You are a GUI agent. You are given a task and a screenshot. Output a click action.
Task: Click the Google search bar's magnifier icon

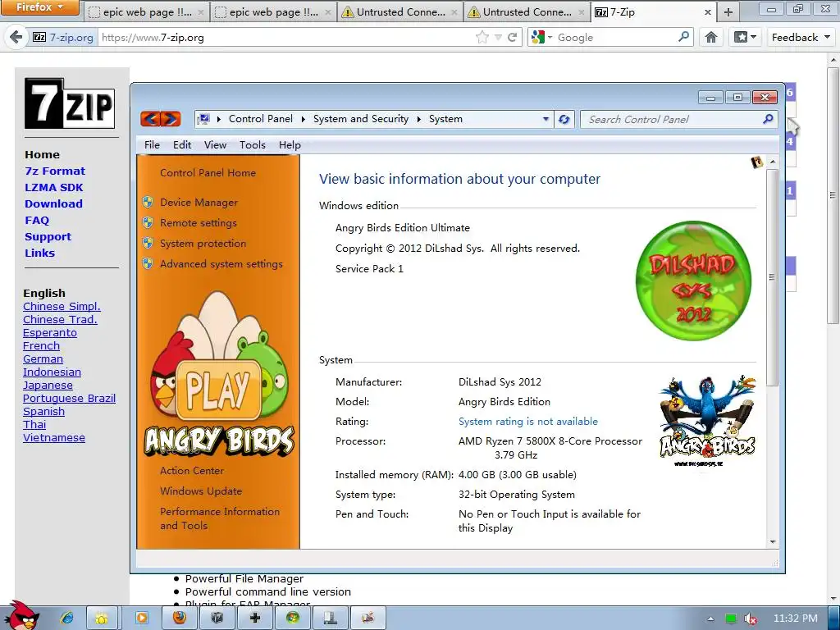[x=683, y=37]
